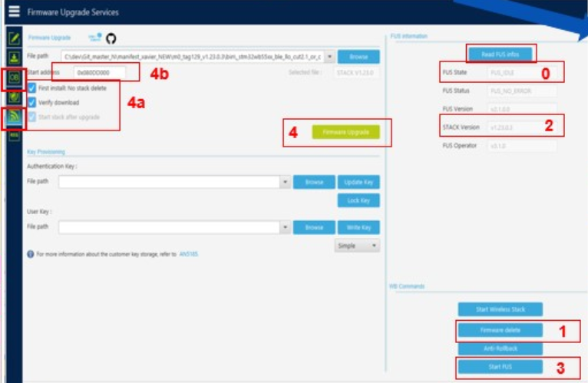The image size is (588, 383).
Task: Click the Start address input field
Action: 99,72
